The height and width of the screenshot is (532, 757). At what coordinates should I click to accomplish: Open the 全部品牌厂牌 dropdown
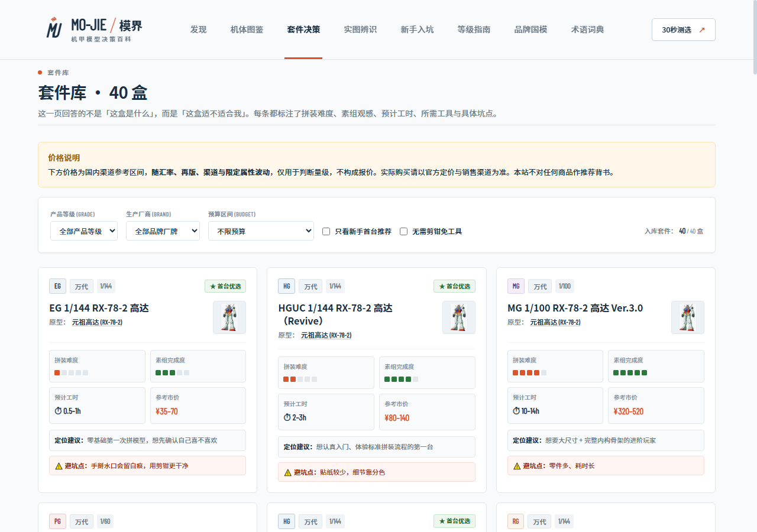click(163, 231)
